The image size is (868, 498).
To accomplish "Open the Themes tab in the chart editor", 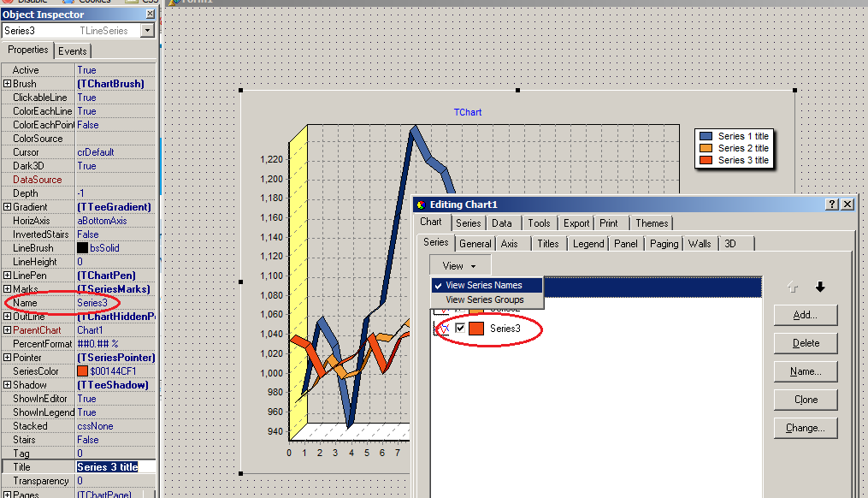I will [x=652, y=223].
